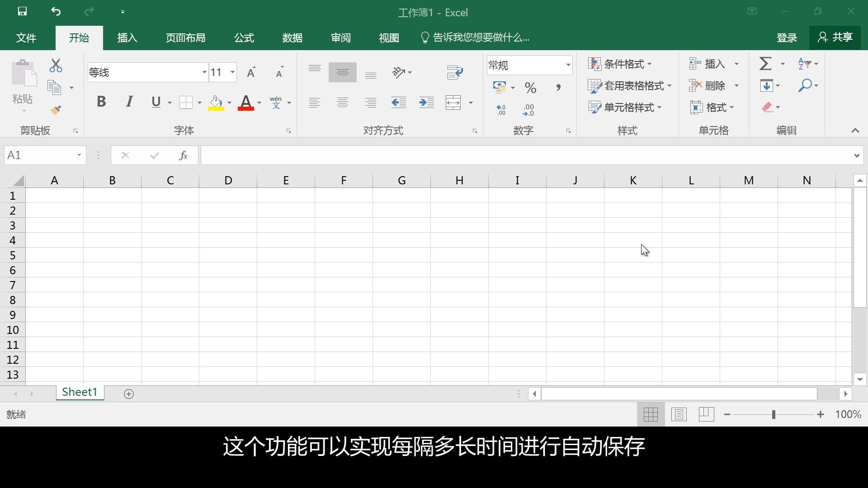Switch to the 插入 tab
Image resolution: width=868 pixels, height=488 pixels.
127,38
